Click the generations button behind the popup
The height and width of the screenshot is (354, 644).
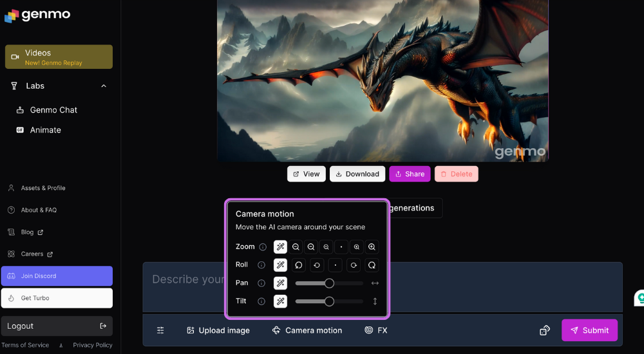tap(415, 208)
